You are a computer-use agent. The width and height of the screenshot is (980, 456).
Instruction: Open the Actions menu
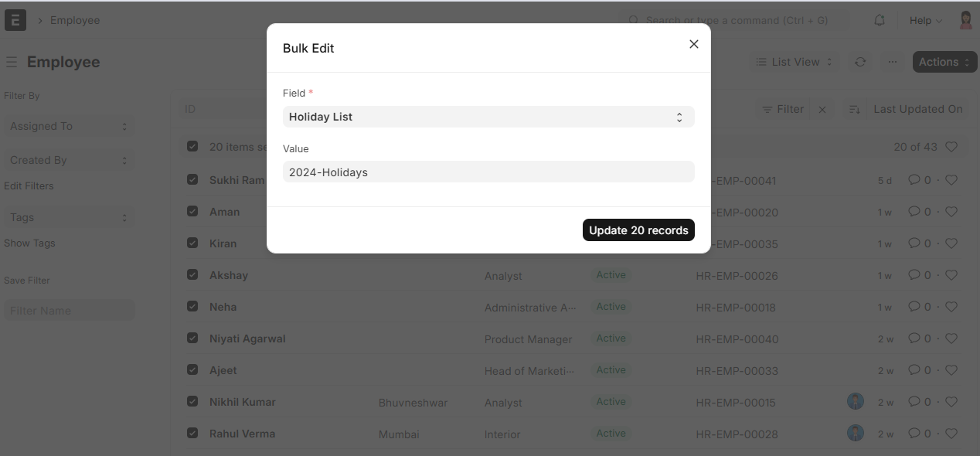[x=944, y=62]
